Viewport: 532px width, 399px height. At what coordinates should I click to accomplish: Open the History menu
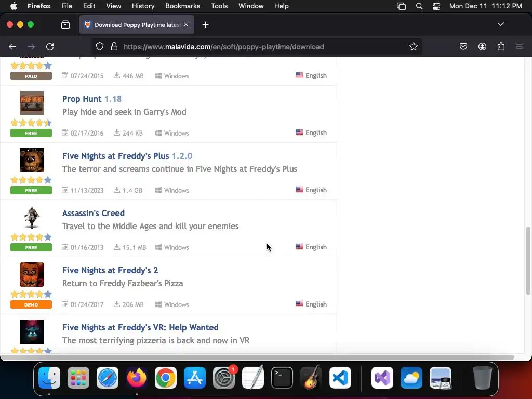pos(143,6)
